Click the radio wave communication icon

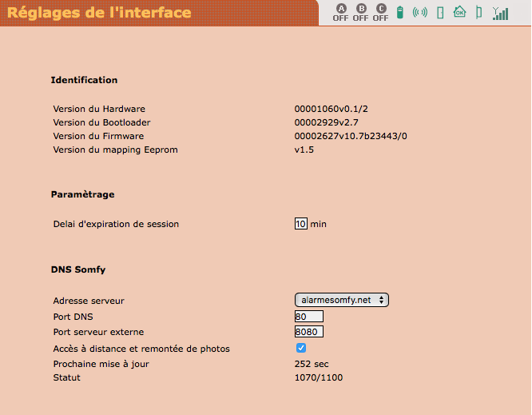420,13
